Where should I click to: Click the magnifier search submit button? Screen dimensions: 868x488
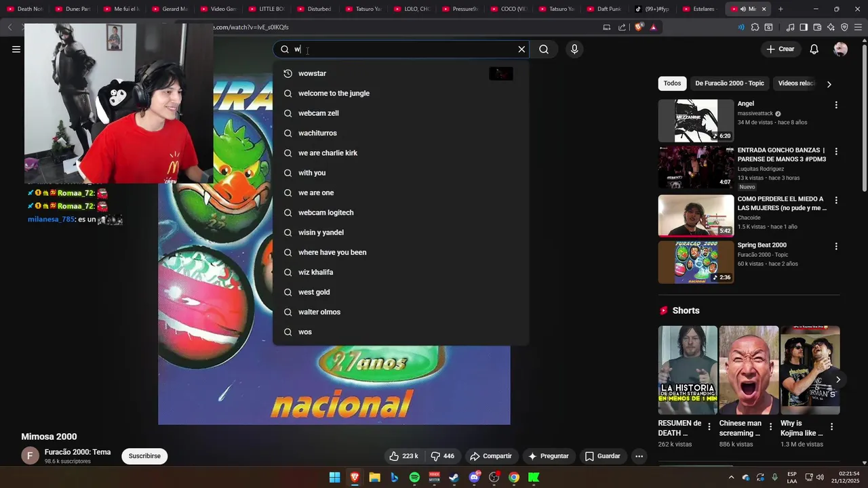coord(544,49)
